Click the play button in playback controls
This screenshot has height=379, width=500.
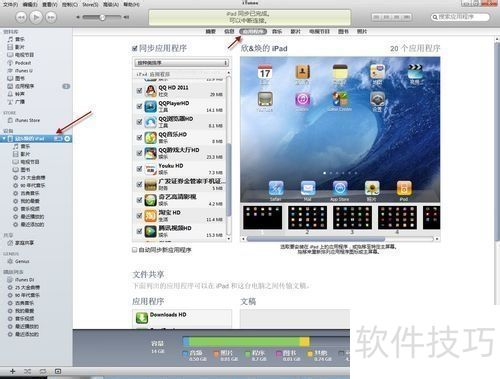(x=36, y=17)
